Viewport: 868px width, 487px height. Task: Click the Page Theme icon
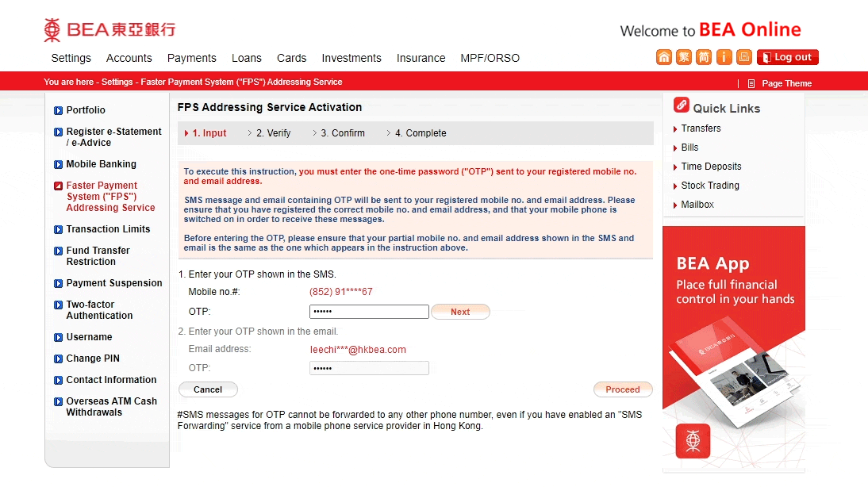coord(751,83)
